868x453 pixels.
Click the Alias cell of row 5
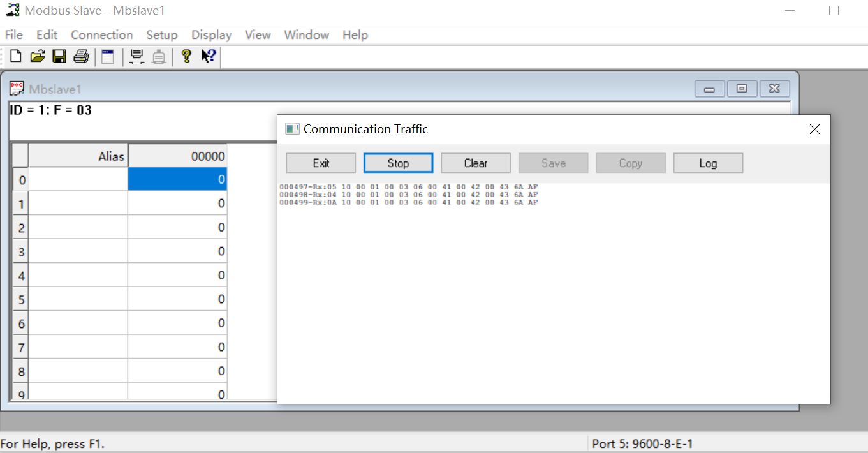click(78, 299)
